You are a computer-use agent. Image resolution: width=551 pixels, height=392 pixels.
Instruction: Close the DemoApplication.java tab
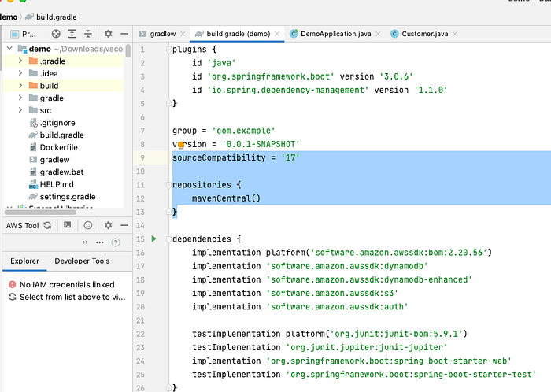tap(378, 34)
